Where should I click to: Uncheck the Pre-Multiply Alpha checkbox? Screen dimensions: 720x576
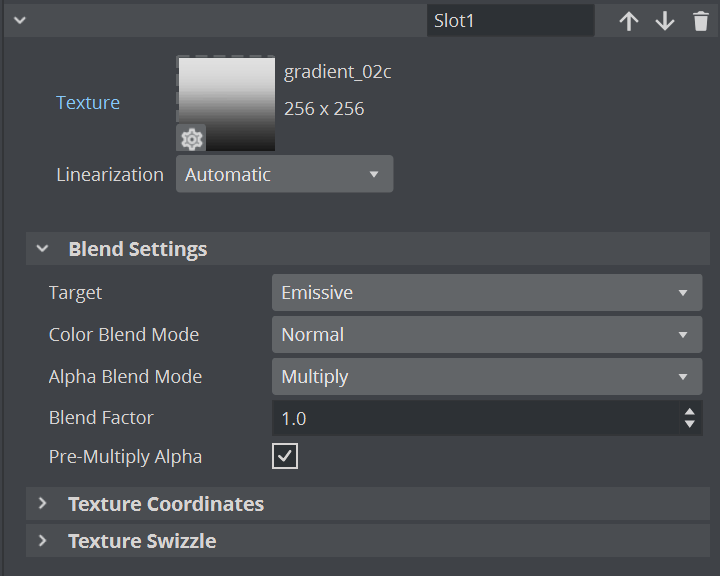285,457
